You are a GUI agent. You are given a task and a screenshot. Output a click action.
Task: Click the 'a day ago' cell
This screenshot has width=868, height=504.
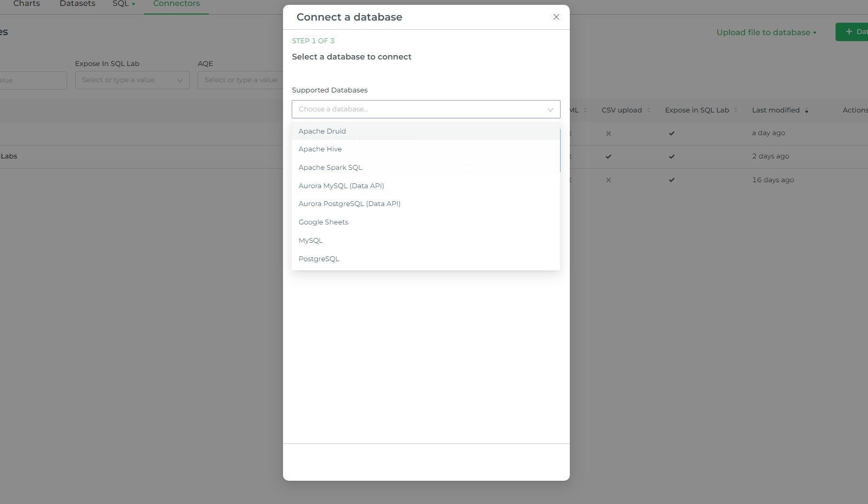point(768,133)
